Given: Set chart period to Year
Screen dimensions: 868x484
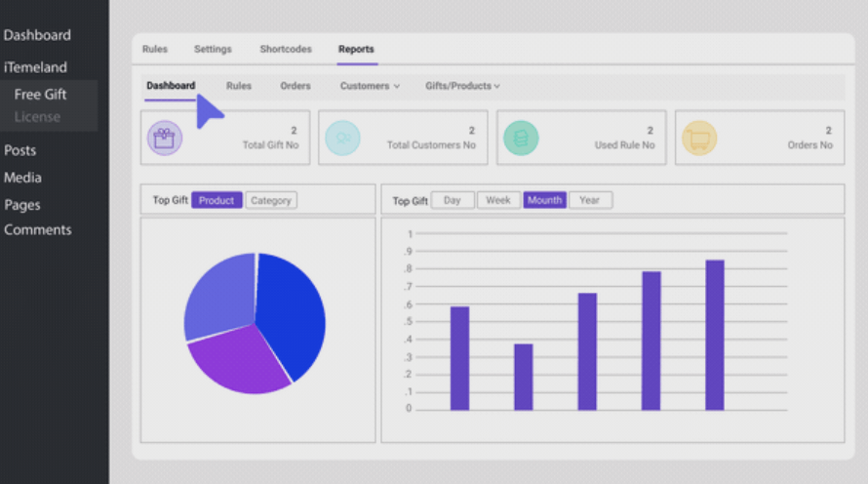Looking at the screenshot, I should [590, 200].
